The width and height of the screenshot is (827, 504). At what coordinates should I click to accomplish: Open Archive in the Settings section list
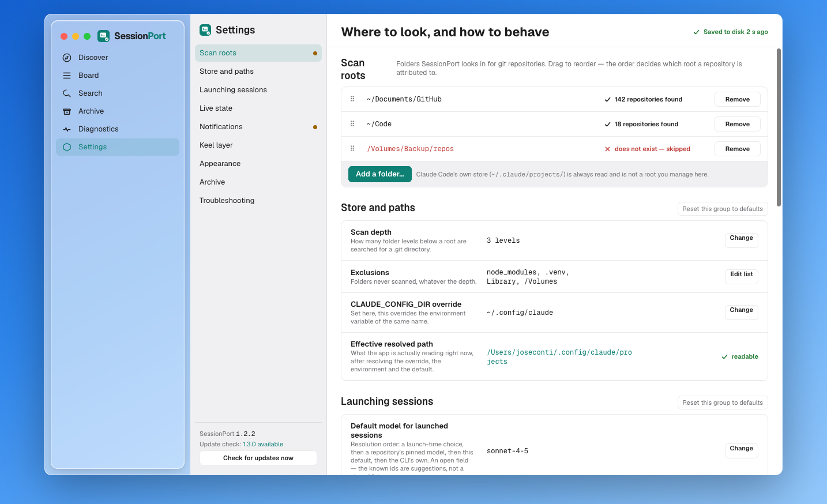pos(258,182)
